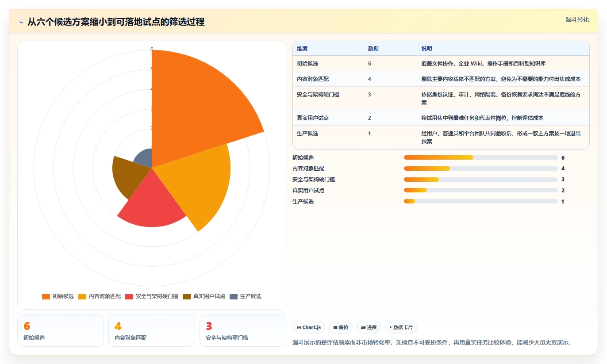The width and height of the screenshot is (607, 364).
Task: Click the description starting with 将试用集中
Action: (x=482, y=118)
